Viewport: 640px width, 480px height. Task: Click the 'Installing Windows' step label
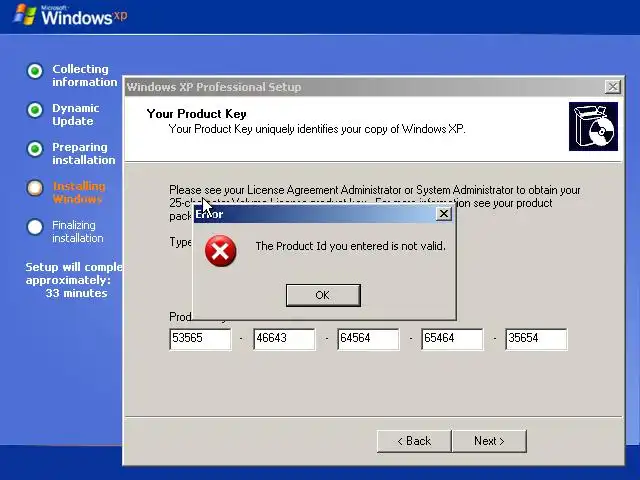(79, 193)
